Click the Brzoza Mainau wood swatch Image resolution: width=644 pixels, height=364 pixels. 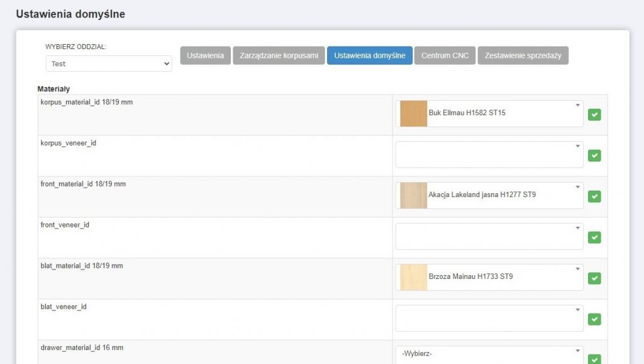(x=413, y=277)
